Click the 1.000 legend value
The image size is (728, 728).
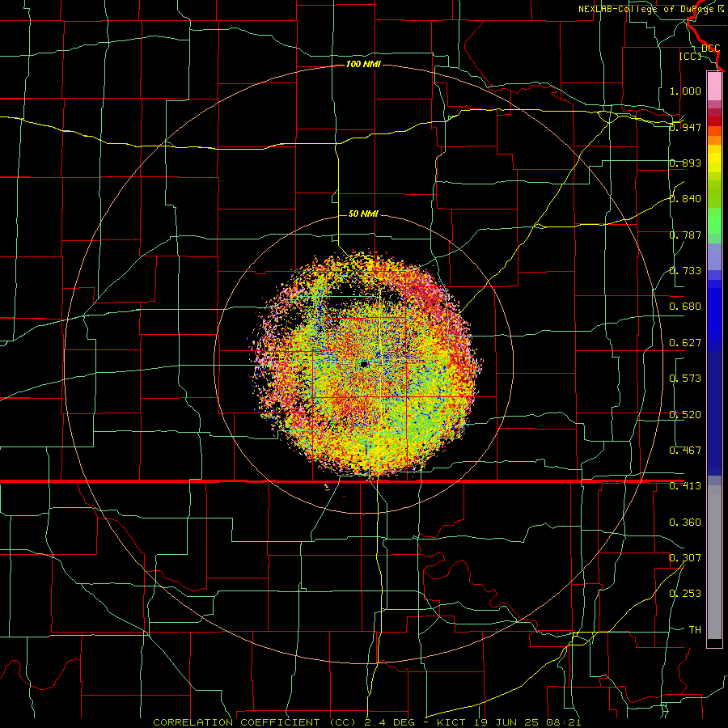click(685, 91)
